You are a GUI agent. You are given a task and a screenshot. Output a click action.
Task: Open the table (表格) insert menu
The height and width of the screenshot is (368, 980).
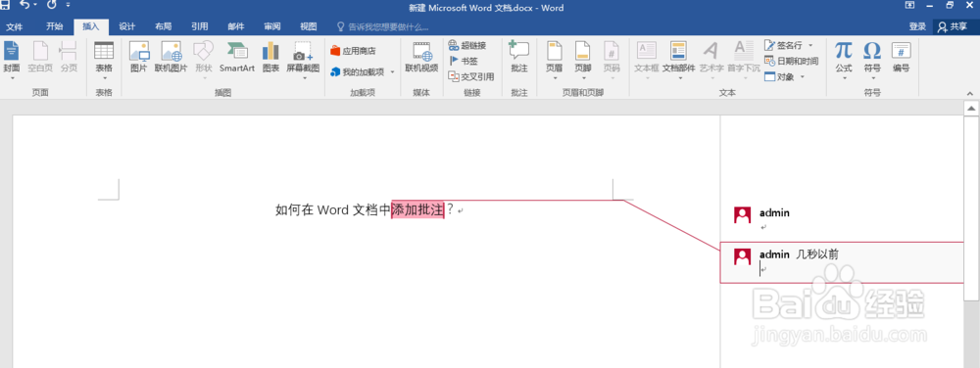104,61
